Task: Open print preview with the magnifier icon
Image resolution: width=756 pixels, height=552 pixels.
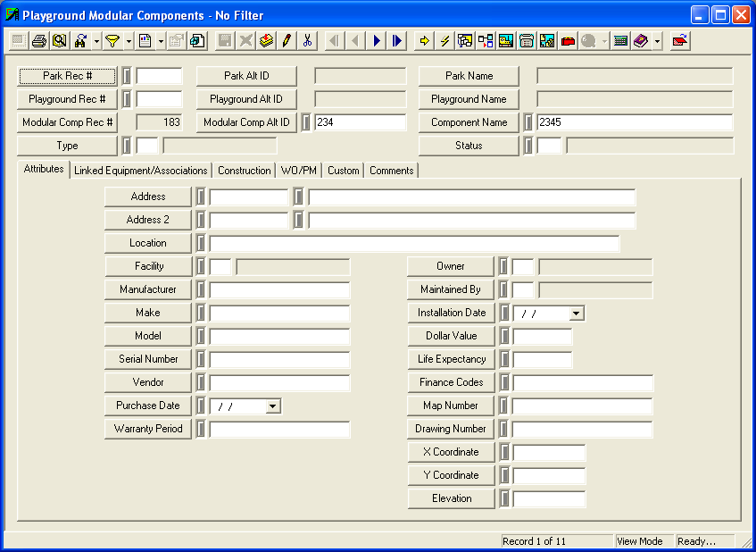Action: tap(59, 41)
